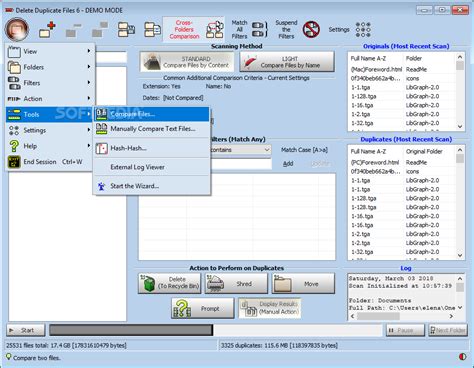The height and width of the screenshot is (368, 474).
Task: Choose End Session from the menu
Action: (x=49, y=162)
